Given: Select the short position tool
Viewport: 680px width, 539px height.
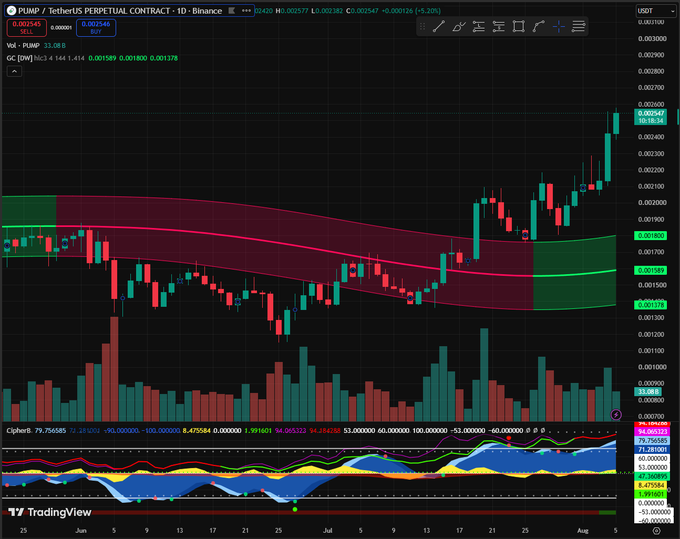Looking at the screenshot, I should 498,26.
